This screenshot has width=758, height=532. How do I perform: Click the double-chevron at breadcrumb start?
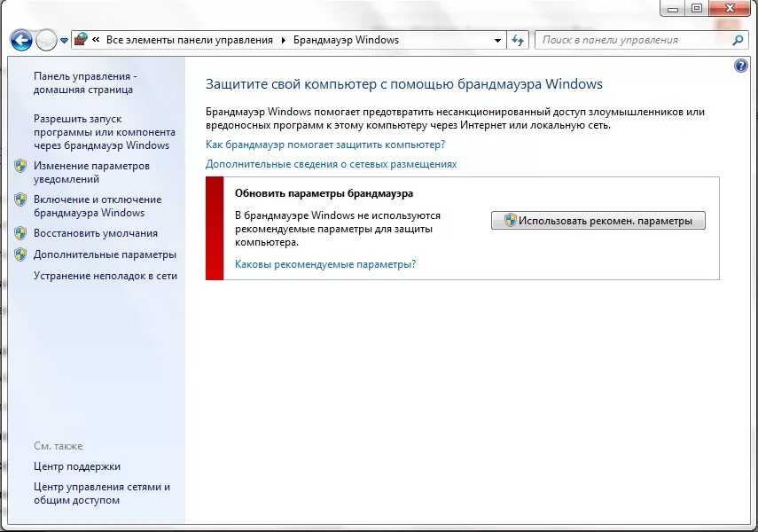tap(96, 40)
